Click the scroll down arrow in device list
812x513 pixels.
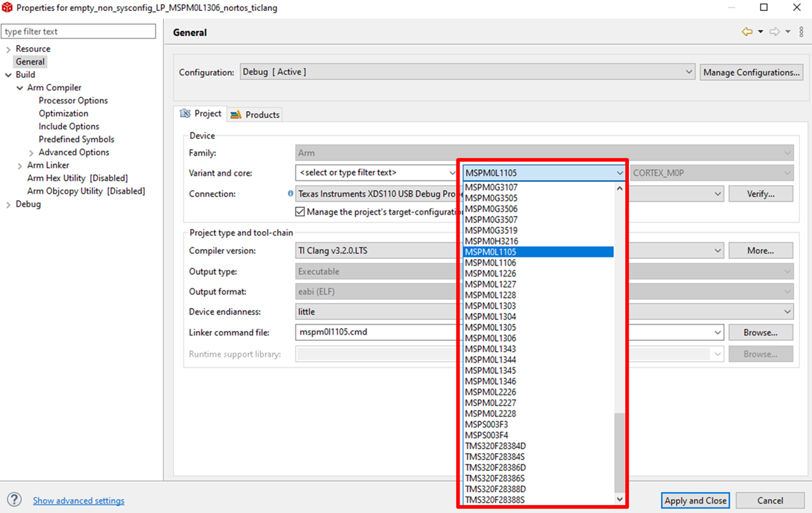(x=620, y=499)
